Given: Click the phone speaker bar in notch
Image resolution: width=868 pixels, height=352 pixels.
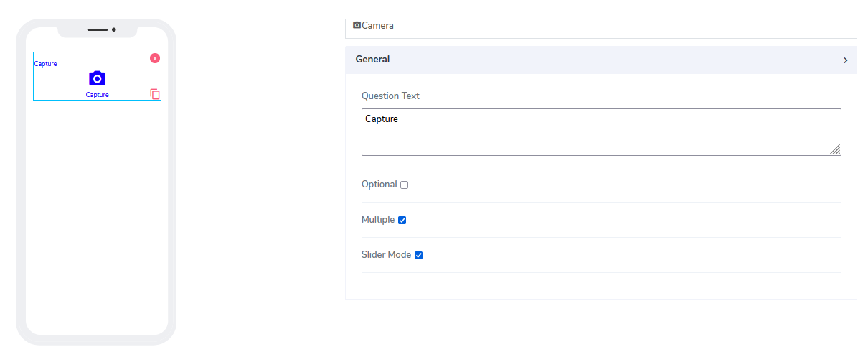Looking at the screenshot, I should [98, 29].
